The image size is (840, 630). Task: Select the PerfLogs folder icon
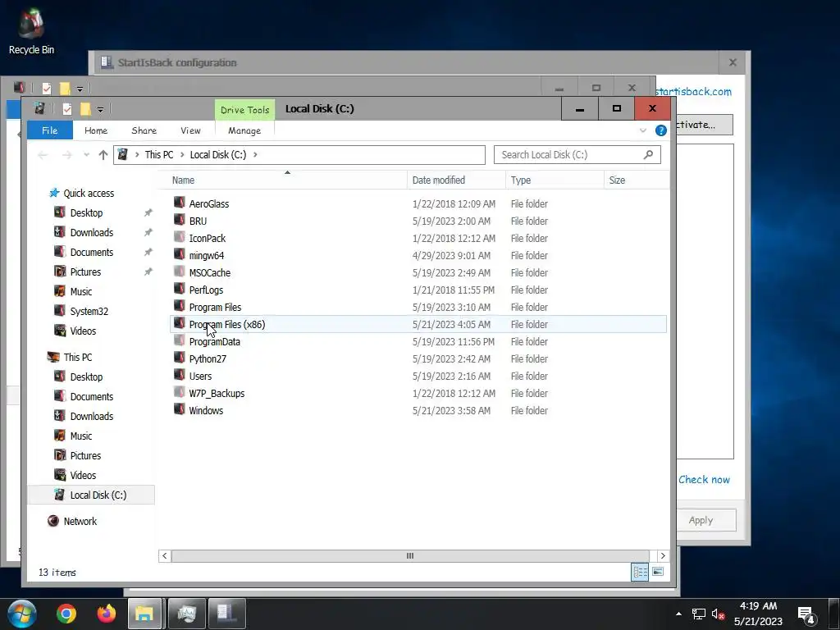point(180,290)
